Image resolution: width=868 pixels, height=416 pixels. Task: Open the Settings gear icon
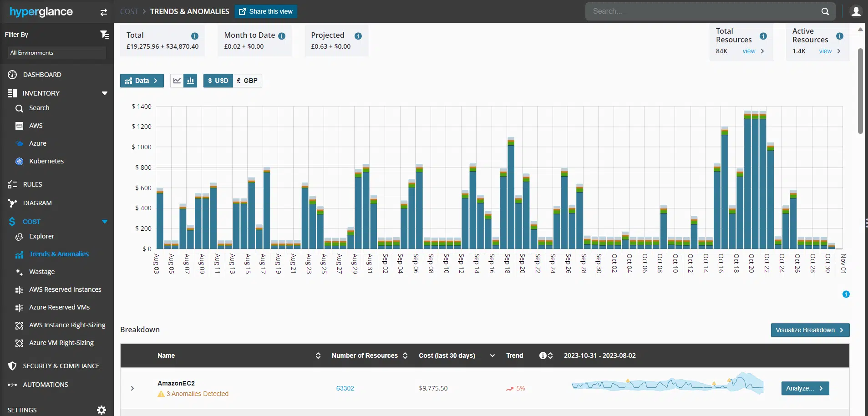pos(102,410)
